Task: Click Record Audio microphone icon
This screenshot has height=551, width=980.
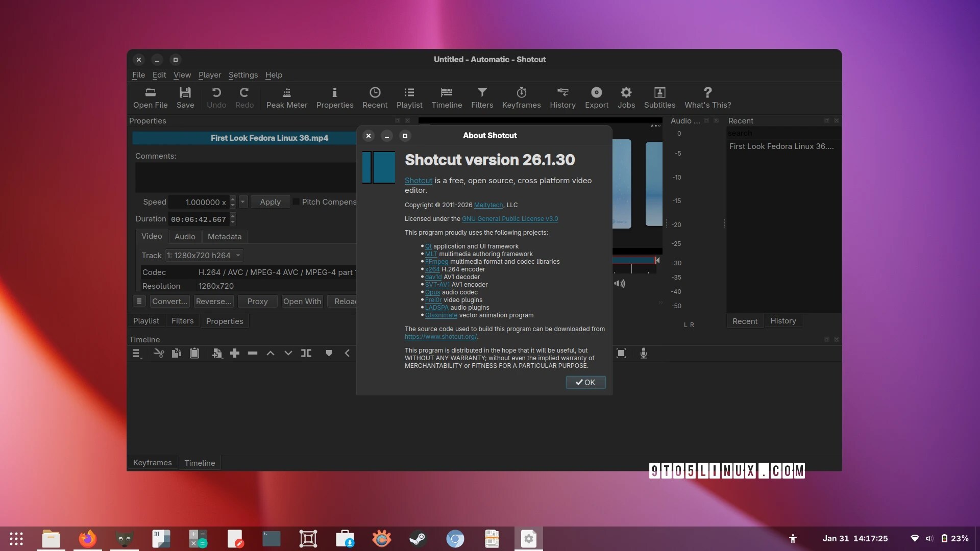Action: [643, 353]
